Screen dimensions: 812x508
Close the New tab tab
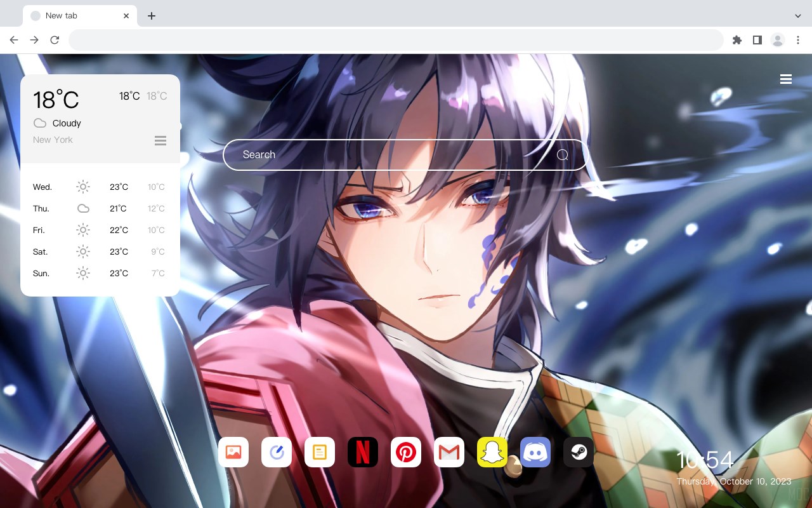tap(126, 16)
